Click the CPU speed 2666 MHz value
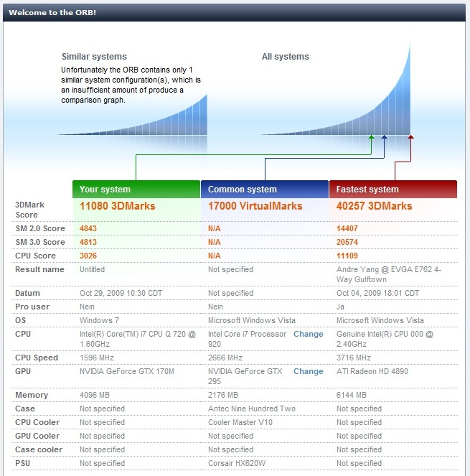Viewport: 470px width, 476px height. click(225, 358)
